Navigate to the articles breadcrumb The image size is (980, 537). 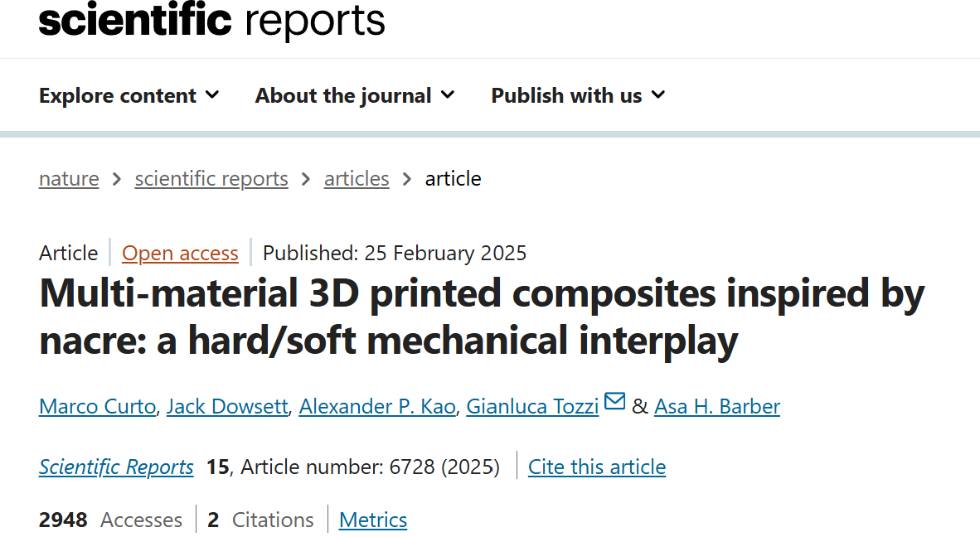tap(357, 179)
